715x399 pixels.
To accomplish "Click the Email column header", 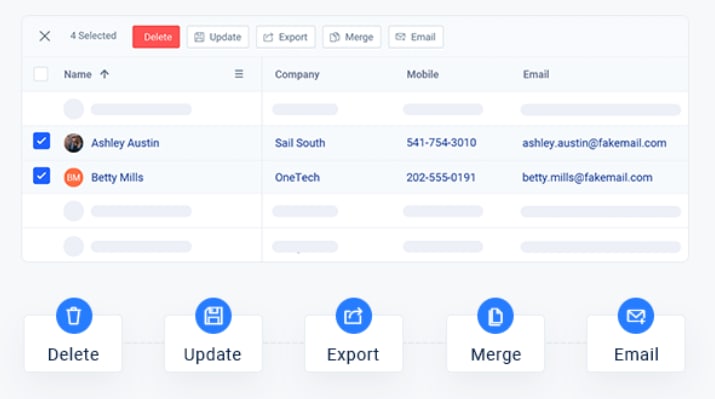I will coord(536,74).
